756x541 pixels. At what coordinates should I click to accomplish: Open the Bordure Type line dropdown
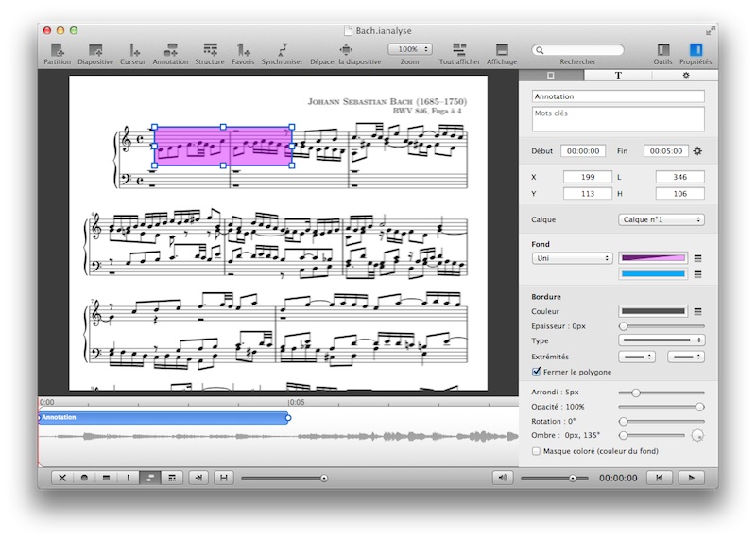(x=661, y=340)
